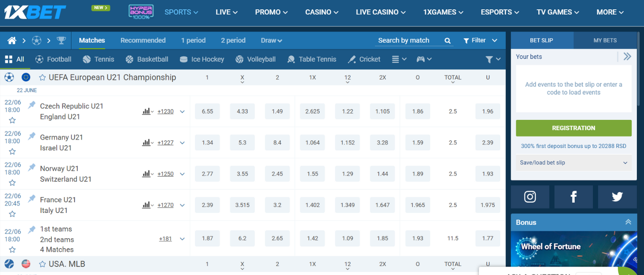Viewport: 644px width, 275px height.
Task: Click the trophy breadcrumb icon
Action: pos(61,41)
